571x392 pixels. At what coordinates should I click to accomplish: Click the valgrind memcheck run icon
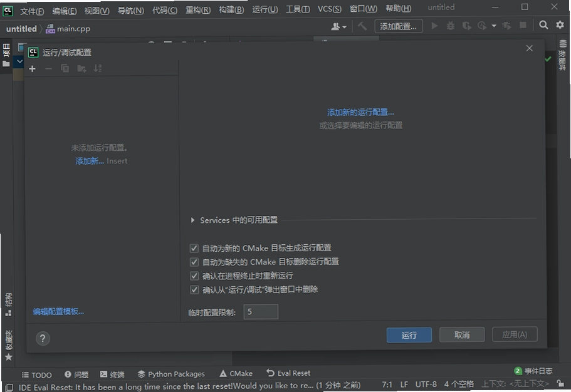[506, 26]
